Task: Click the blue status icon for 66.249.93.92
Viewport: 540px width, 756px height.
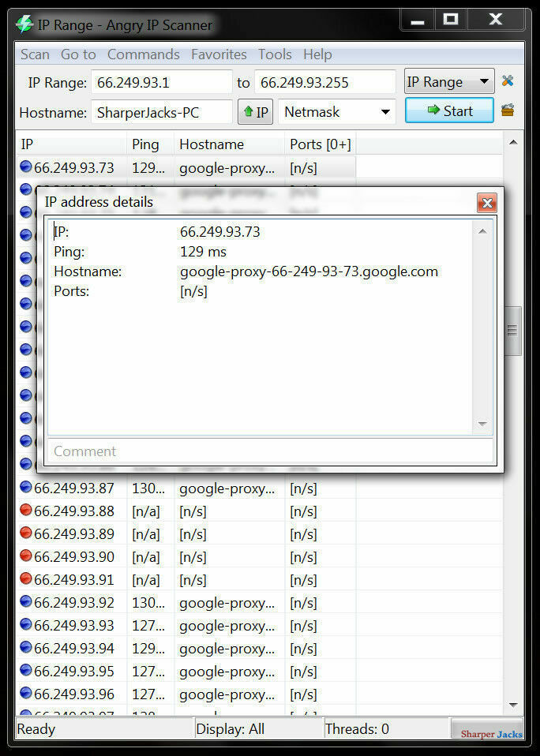Action: coord(25,601)
